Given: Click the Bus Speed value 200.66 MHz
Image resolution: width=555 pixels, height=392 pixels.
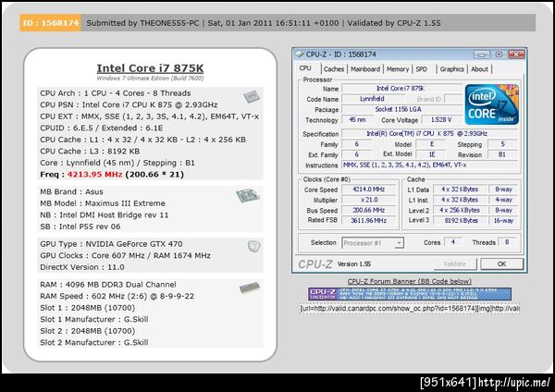Looking at the screenshot, I should (x=369, y=211).
